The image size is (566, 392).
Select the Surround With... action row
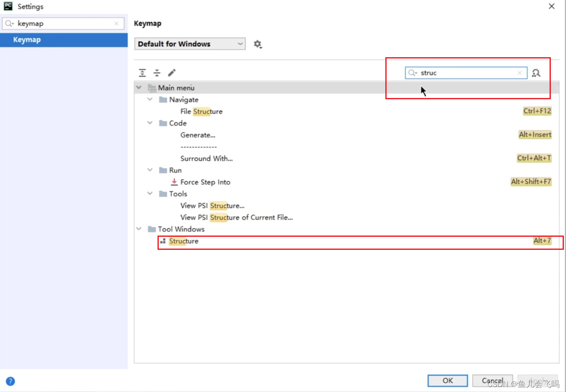(x=347, y=159)
